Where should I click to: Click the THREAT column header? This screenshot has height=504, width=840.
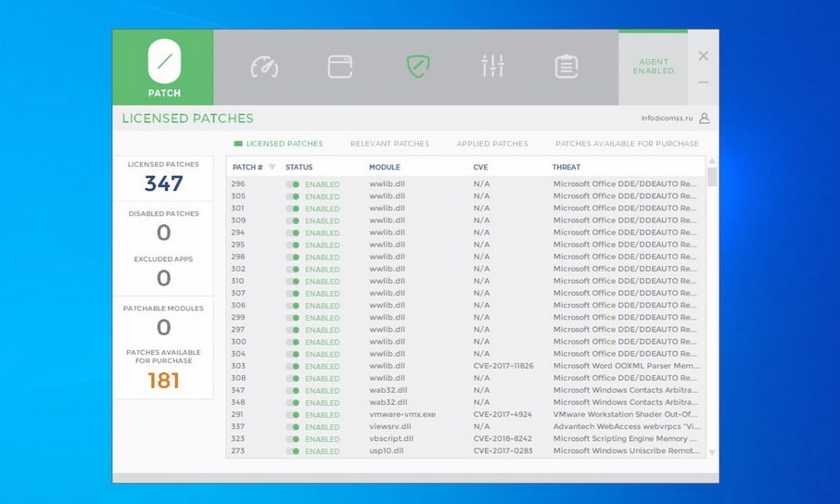566,167
